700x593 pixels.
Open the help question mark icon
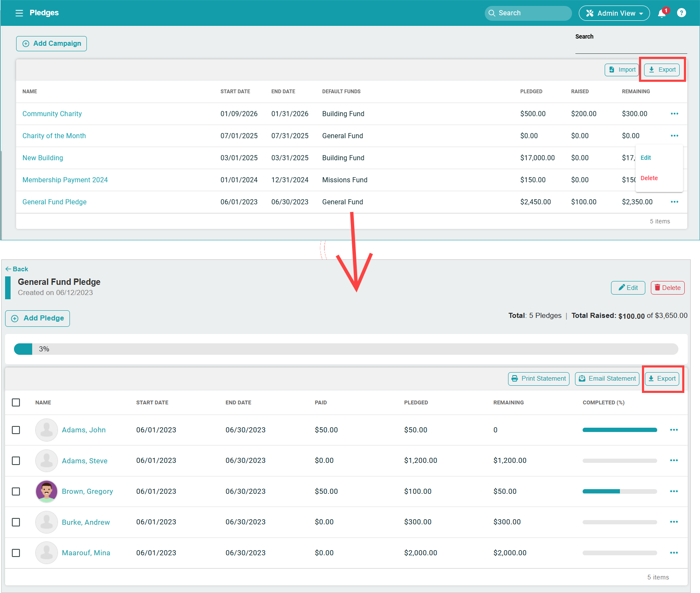pyautogui.click(x=681, y=13)
